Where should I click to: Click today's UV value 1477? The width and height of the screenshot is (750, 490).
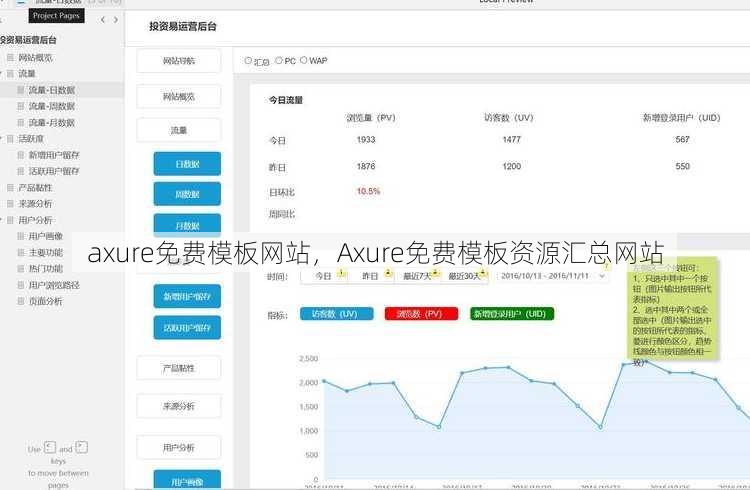(511, 139)
